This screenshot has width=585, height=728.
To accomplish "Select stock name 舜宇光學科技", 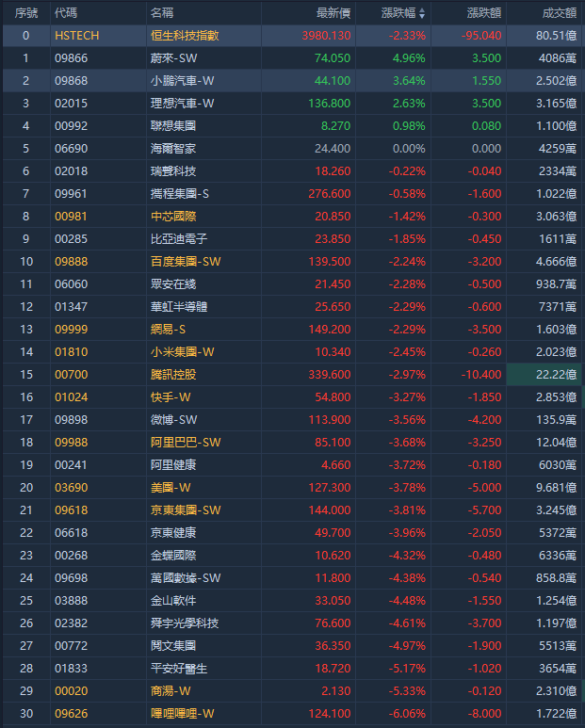I will pos(185,623).
